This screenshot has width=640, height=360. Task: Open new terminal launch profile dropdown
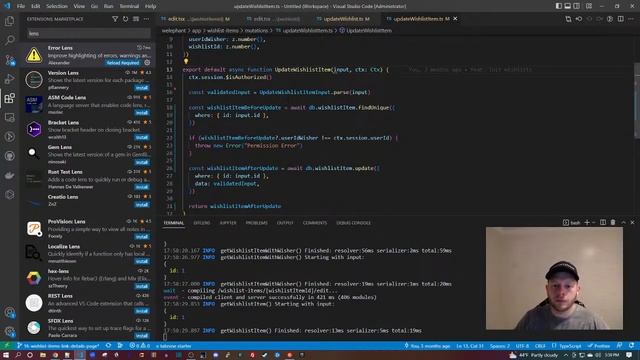click(593, 222)
